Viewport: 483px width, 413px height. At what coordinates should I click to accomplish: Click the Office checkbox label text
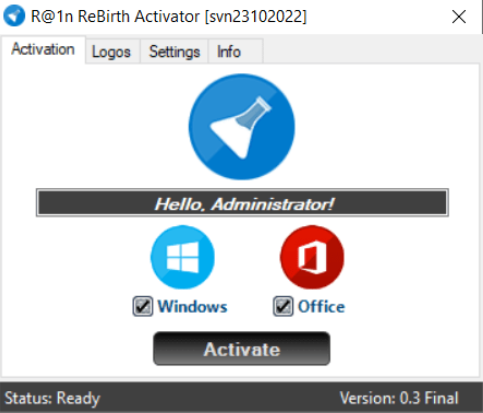click(x=321, y=306)
